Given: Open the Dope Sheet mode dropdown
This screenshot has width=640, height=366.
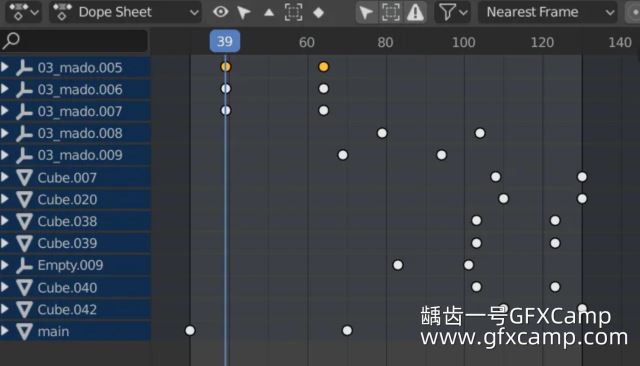Looking at the screenshot, I should click(125, 12).
